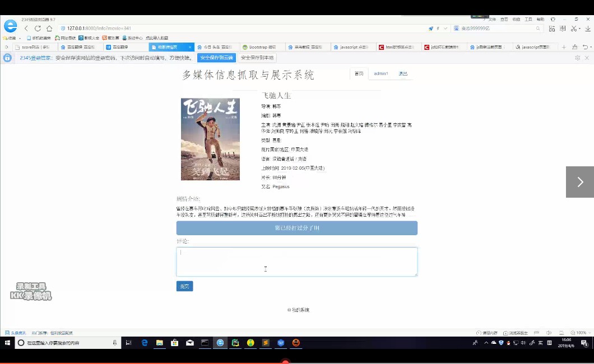
Task: Click the next arrow on right edge
Action: click(580, 182)
